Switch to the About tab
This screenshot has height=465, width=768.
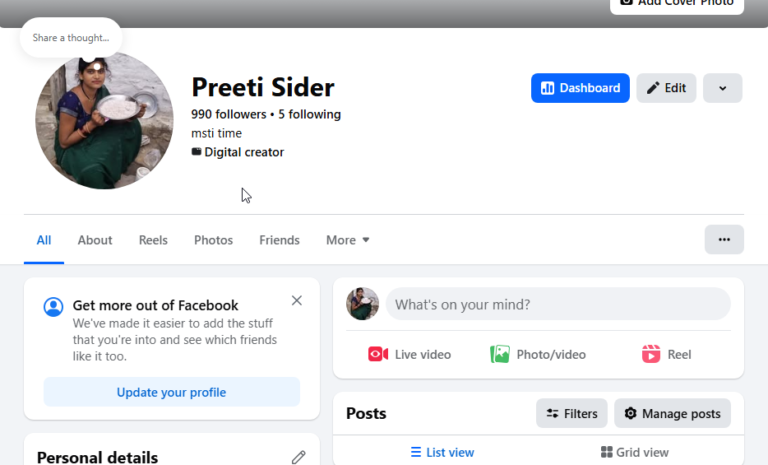click(95, 240)
